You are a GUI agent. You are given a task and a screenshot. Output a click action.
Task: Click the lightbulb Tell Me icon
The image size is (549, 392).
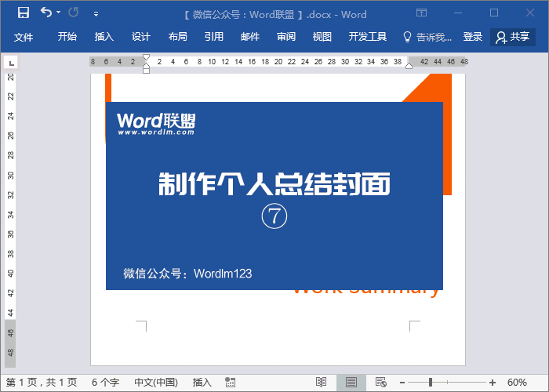click(x=407, y=37)
